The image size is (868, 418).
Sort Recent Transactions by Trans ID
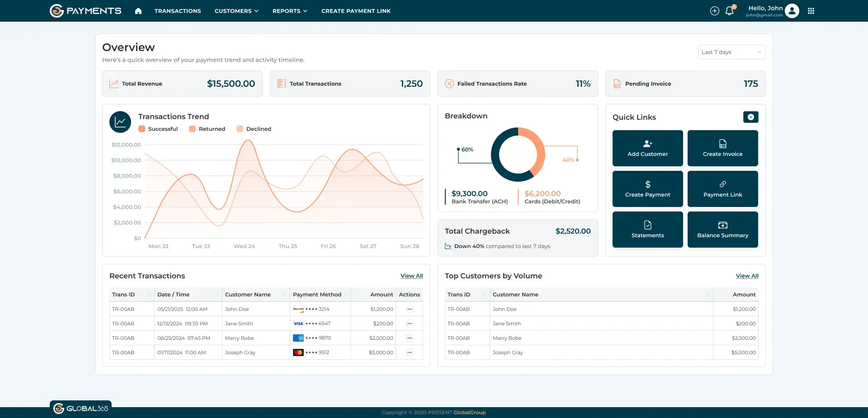click(x=149, y=295)
